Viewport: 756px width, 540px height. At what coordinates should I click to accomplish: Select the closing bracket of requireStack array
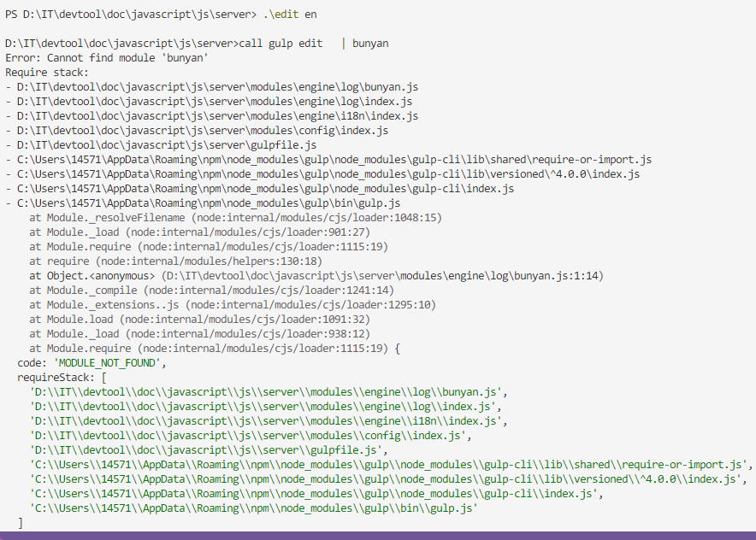[21, 522]
